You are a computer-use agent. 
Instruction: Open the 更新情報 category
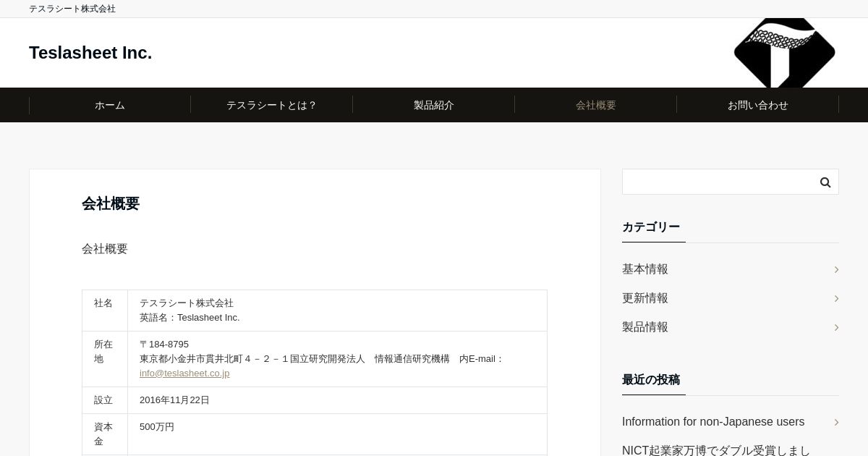645,298
